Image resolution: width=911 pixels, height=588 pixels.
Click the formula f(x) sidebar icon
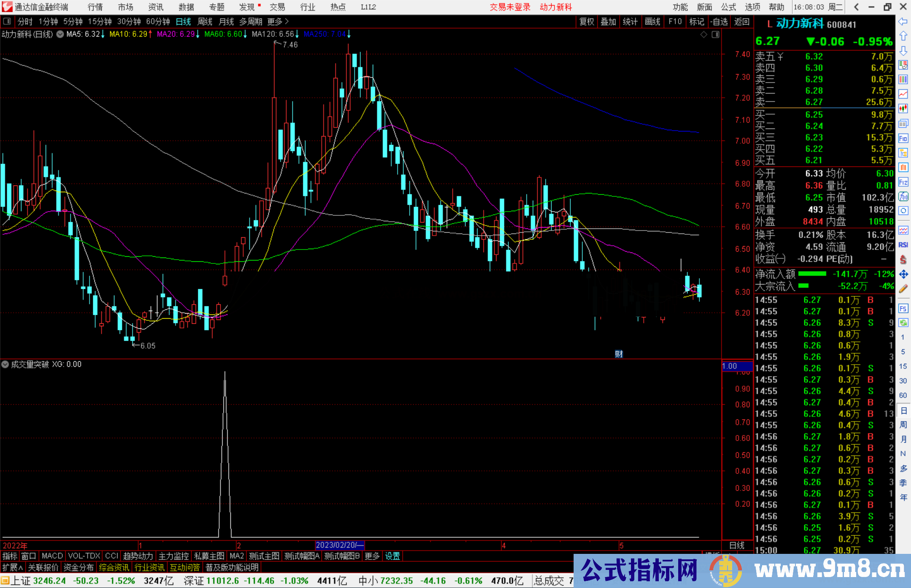[x=903, y=196]
